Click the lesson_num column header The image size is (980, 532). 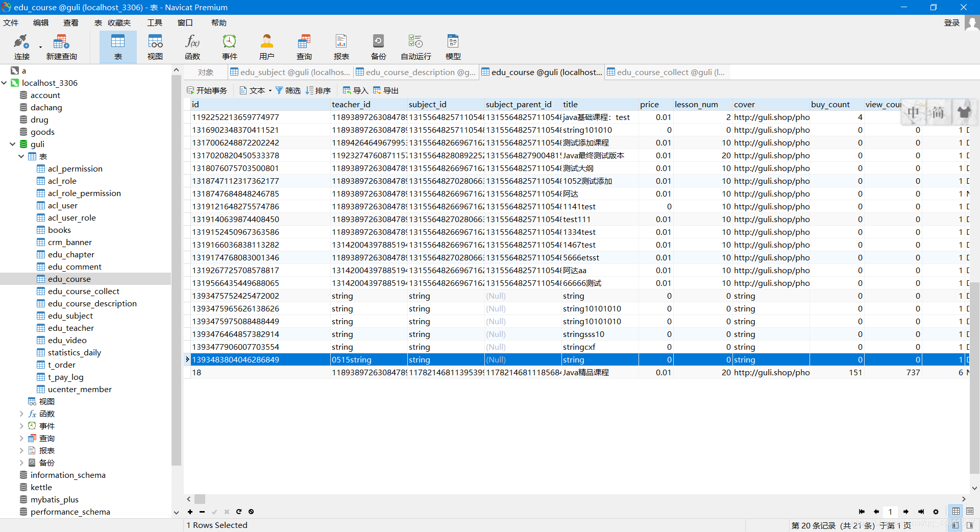pos(702,104)
